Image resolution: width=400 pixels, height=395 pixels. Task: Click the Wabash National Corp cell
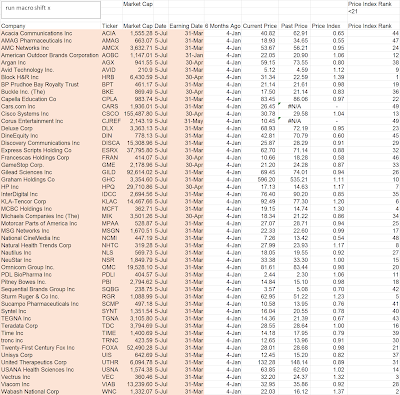51,392
